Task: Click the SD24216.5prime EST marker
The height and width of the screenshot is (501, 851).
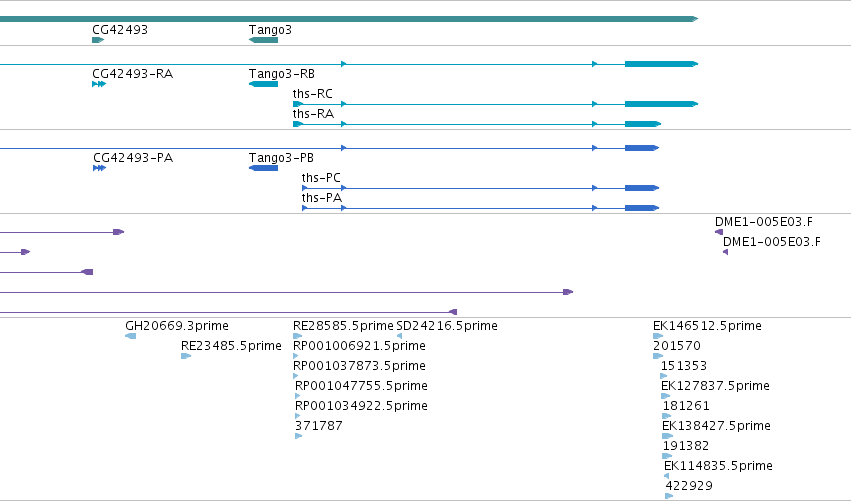Action: pyautogui.click(x=399, y=336)
